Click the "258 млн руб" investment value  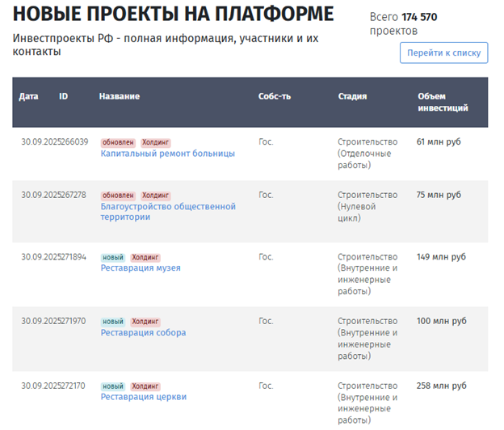click(x=441, y=386)
